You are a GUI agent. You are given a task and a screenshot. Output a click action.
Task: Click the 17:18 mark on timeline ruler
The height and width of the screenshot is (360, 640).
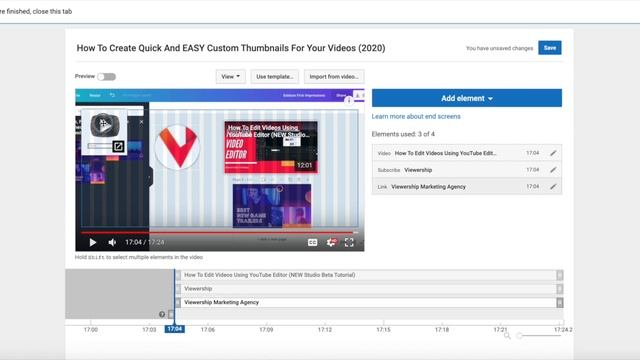pyautogui.click(x=442, y=329)
